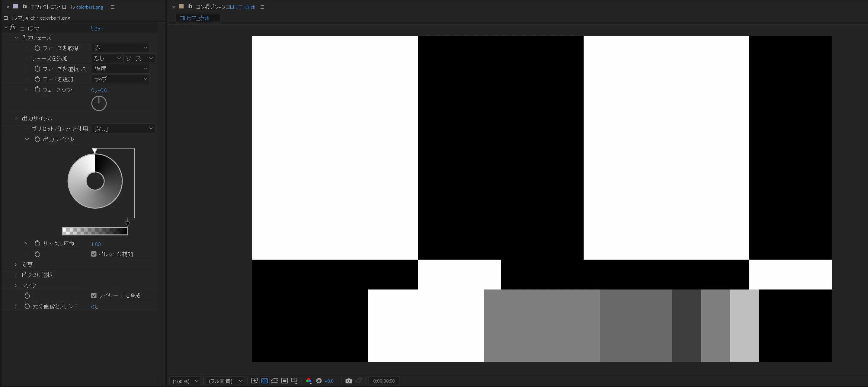Viewport: 868px width, 387px height.
Task: Open show channel color management icon
Action: click(x=309, y=381)
